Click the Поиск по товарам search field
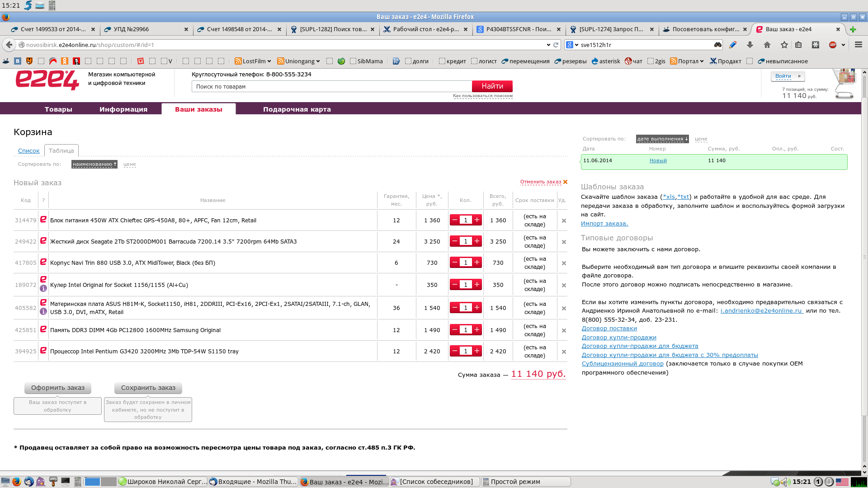The width and height of the screenshot is (868, 488). click(x=331, y=86)
